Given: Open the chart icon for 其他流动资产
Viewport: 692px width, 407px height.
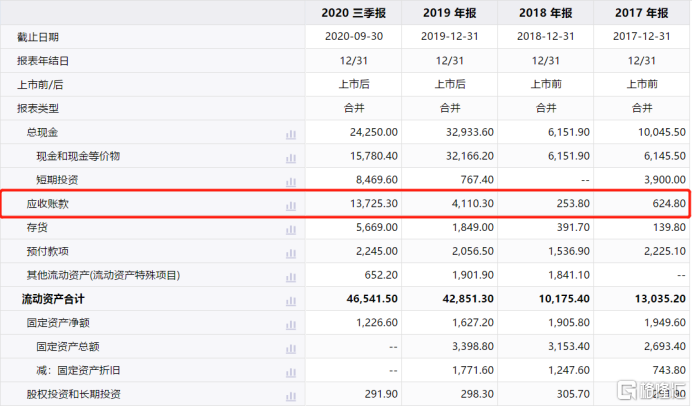Looking at the screenshot, I should click(291, 275).
